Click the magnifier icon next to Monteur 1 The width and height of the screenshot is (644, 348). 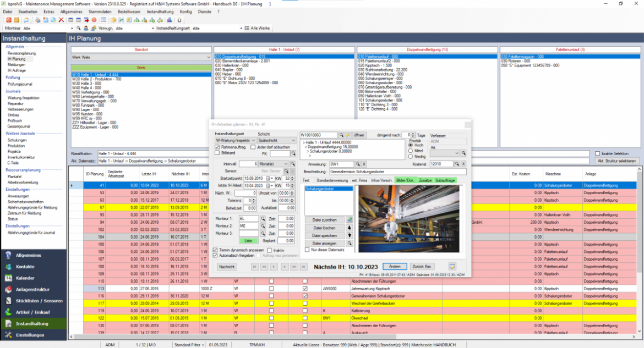coord(263,218)
